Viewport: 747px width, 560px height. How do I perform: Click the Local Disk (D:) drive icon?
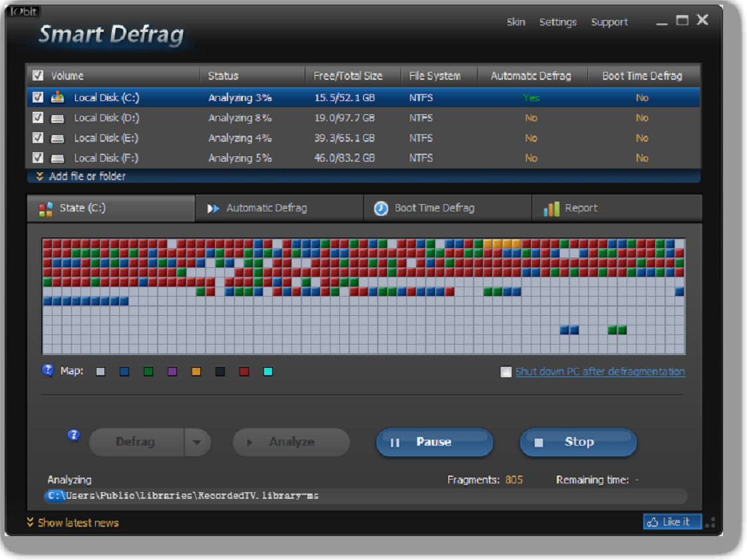pyautogui.click(x=57, y=118)
